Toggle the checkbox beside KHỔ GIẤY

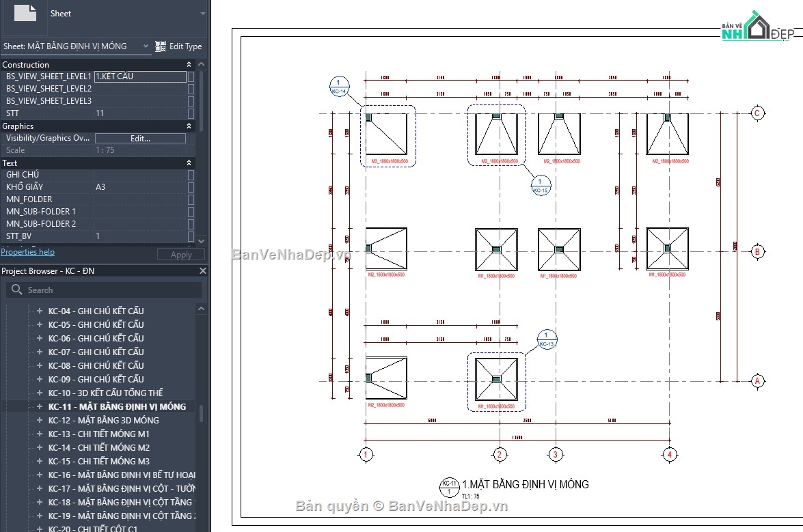coord(191,187)
